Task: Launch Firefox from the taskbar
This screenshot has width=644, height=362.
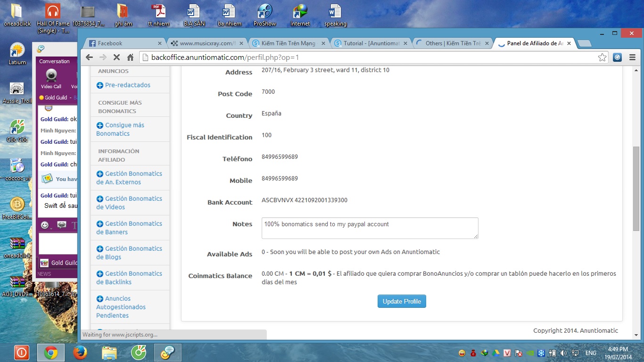Action: coord(80,352)
